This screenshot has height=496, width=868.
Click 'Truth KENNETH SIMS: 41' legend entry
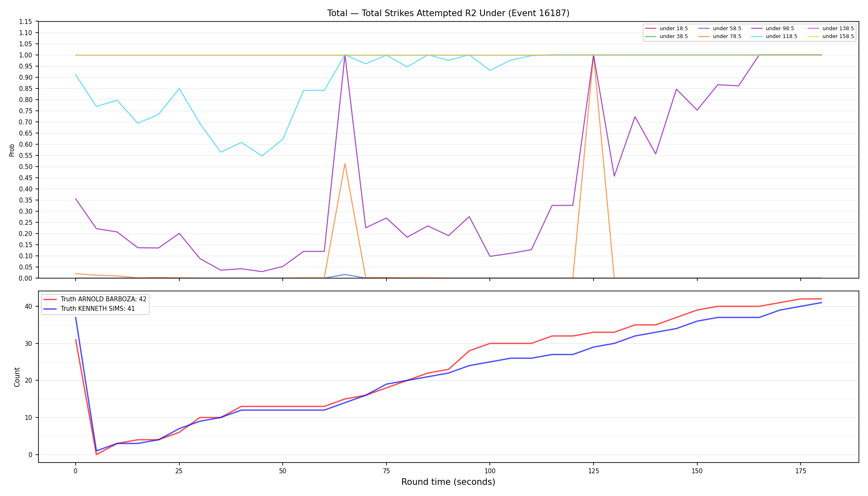coord(89,309)
